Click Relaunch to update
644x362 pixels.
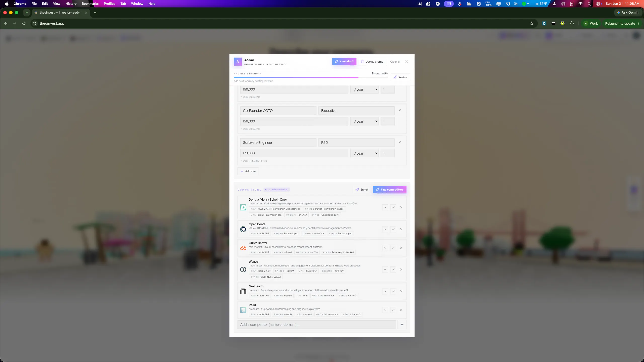(620, 23)
